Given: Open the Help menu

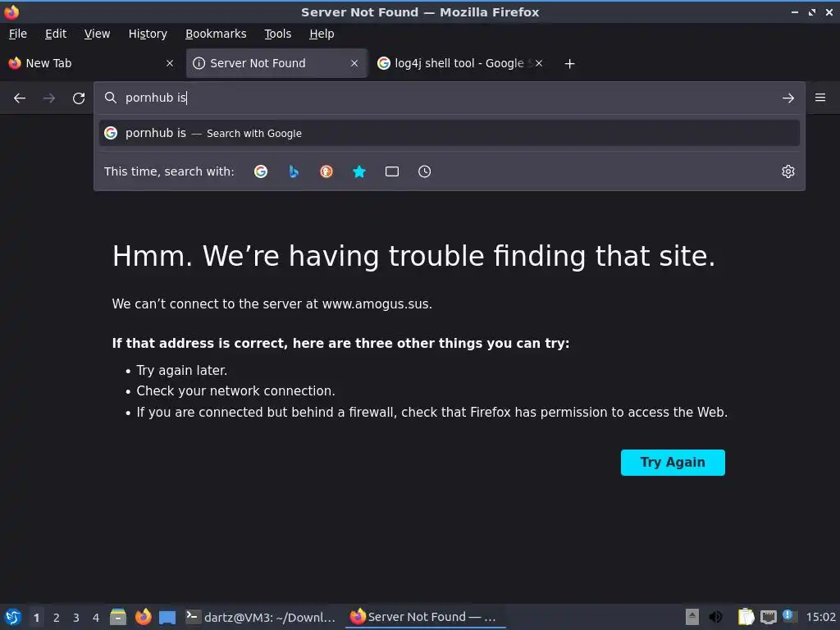Looking at the screenshot, I should [x=322, y=34].
